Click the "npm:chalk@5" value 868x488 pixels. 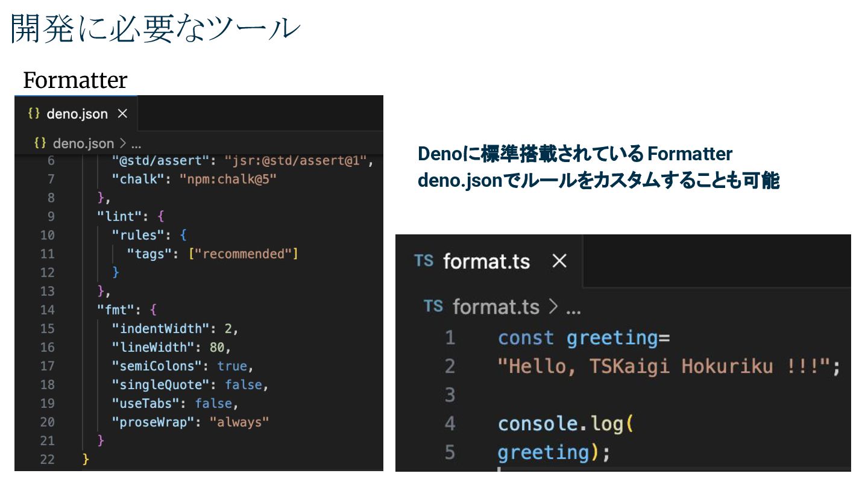228,179
